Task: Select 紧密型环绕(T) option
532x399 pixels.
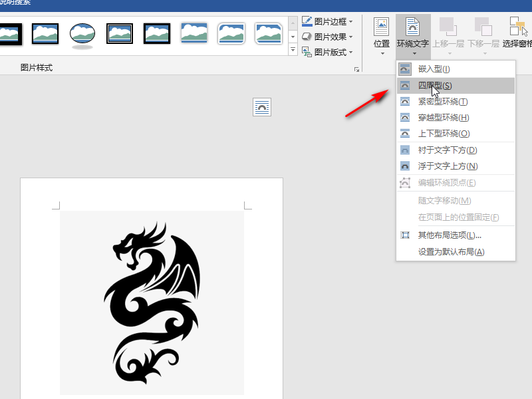Action: point(456,102)
